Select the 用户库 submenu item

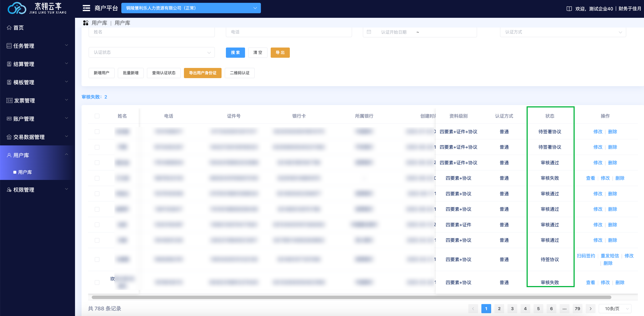pyautogui.click(x=25, y=172)
